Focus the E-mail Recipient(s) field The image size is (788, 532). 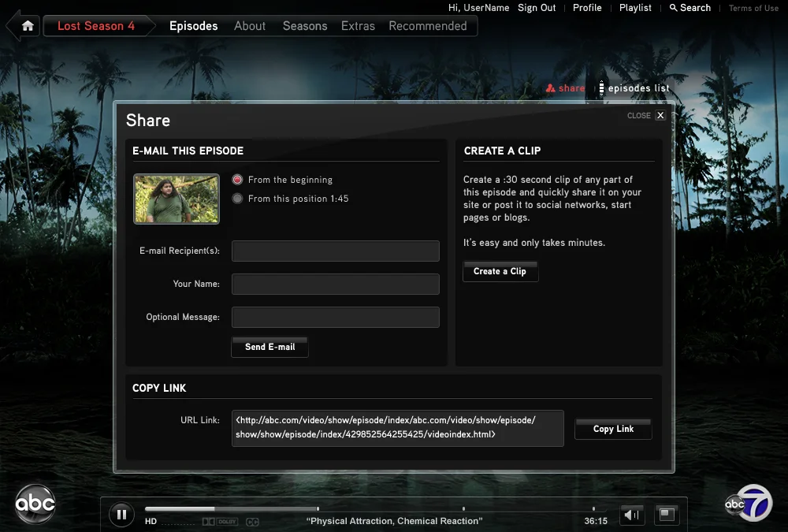[x=335, y=251]
